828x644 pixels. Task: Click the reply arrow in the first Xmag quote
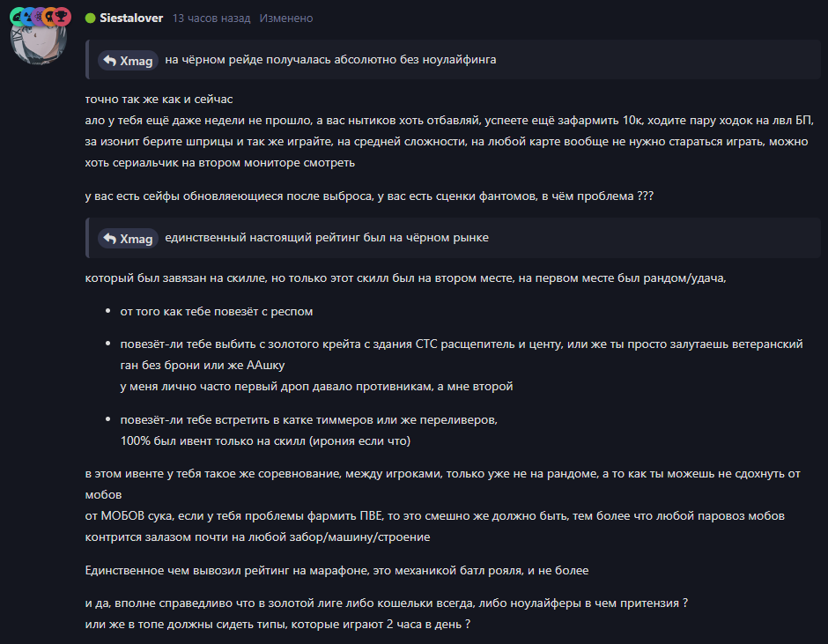coord(110,60)
